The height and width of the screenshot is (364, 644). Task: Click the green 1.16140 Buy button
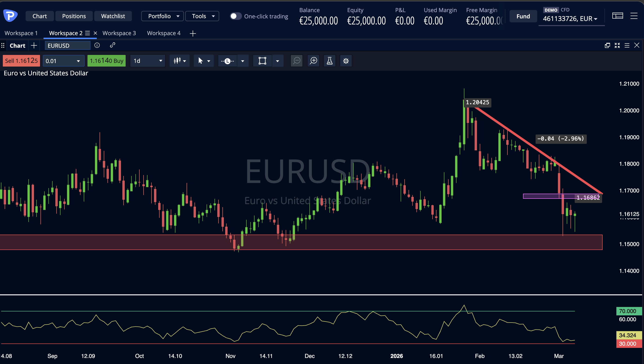[106, 61]
